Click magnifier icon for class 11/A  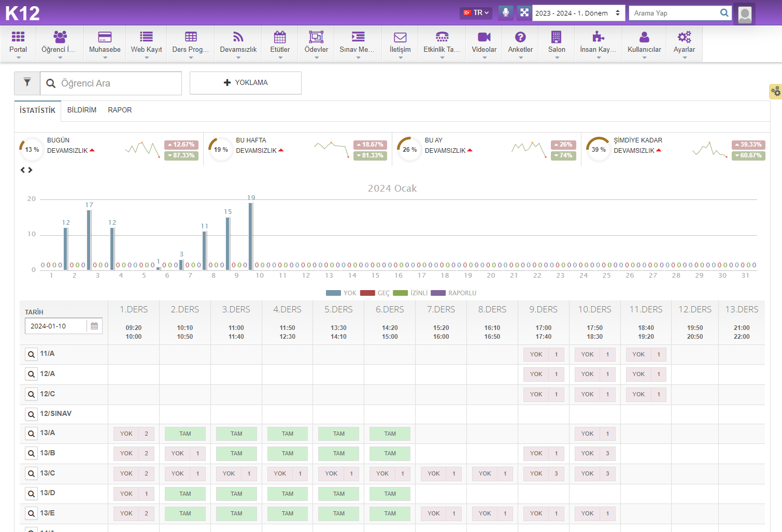click(x=31, y=355)
